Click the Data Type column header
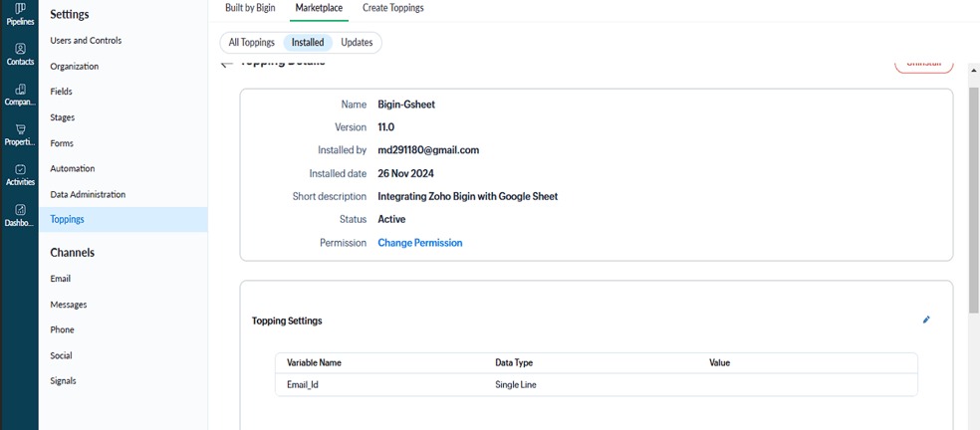 click(514, 362)
